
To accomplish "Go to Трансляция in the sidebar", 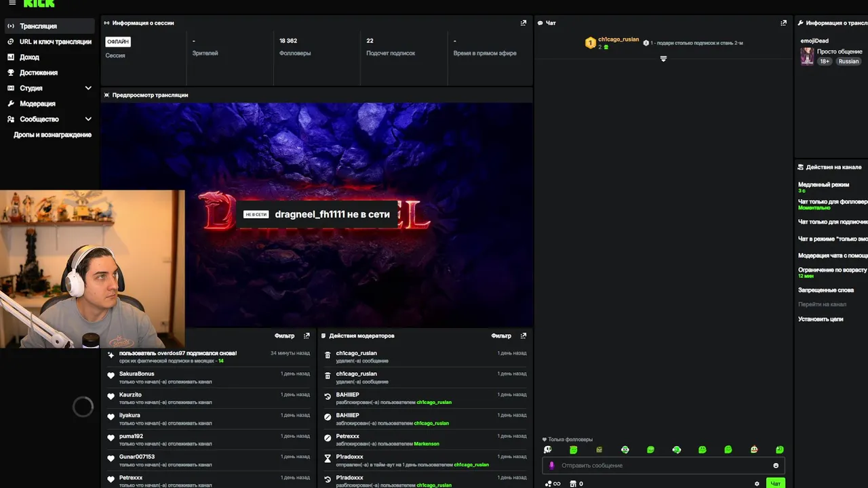I will tap(50, 26).
